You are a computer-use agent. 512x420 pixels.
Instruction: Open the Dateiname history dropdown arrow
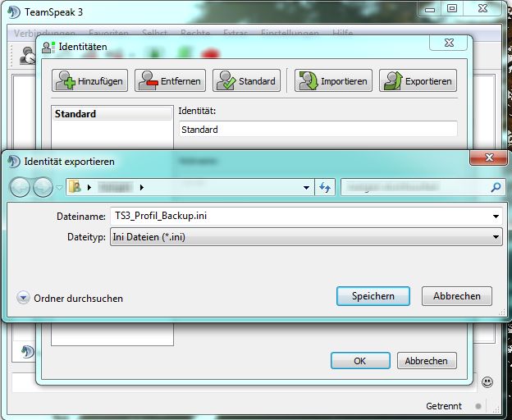496,216
